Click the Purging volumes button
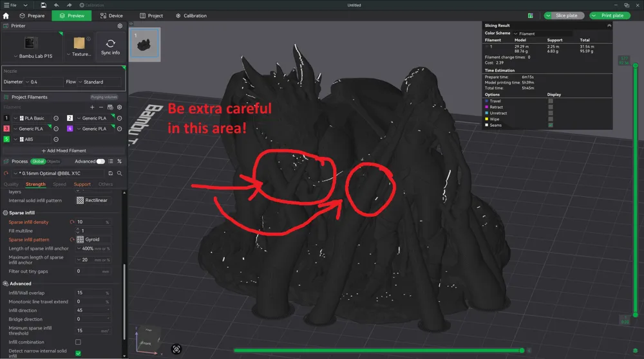The image size is (644, 359). click(x=104, y=97)
